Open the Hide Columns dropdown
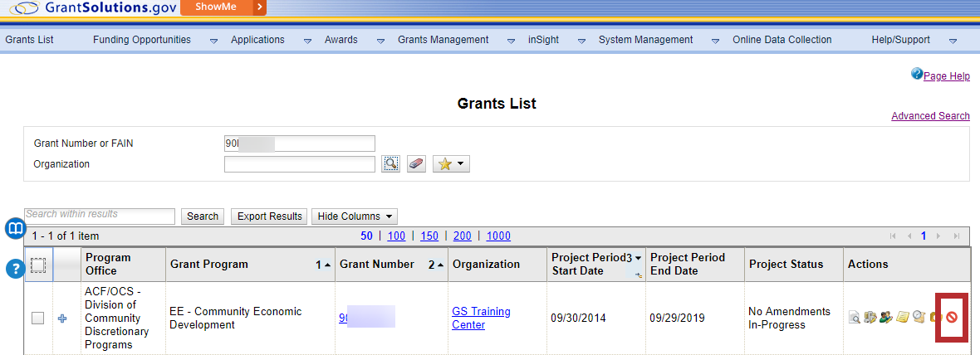Image resolution: width=980 pixels, height=355 pixels. (x=354, y=216)
